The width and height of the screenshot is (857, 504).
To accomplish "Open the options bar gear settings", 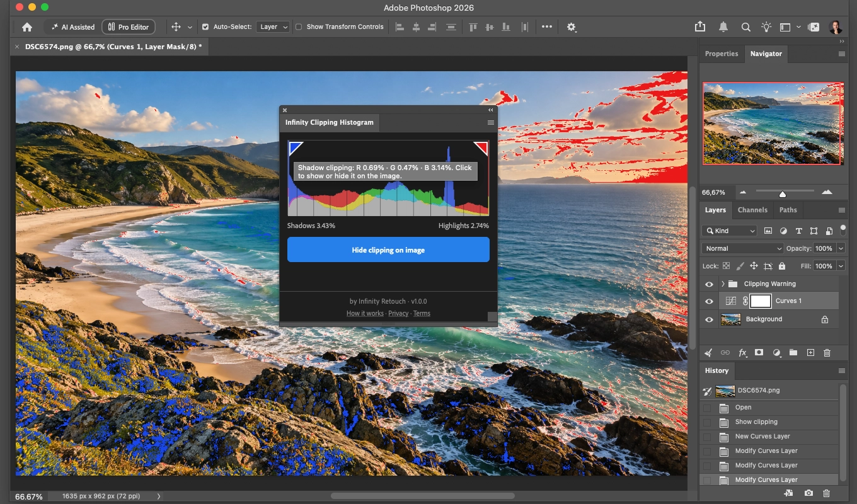I will click(x=571, y=27).
